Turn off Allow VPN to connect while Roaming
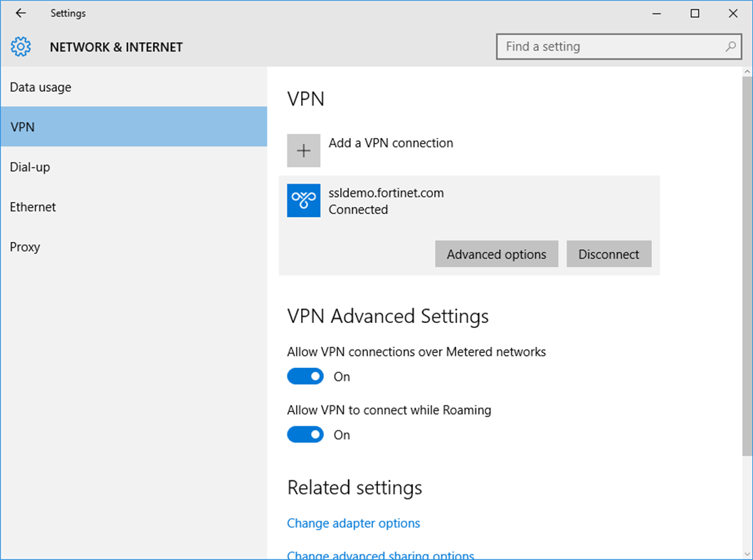 point(305,434)
